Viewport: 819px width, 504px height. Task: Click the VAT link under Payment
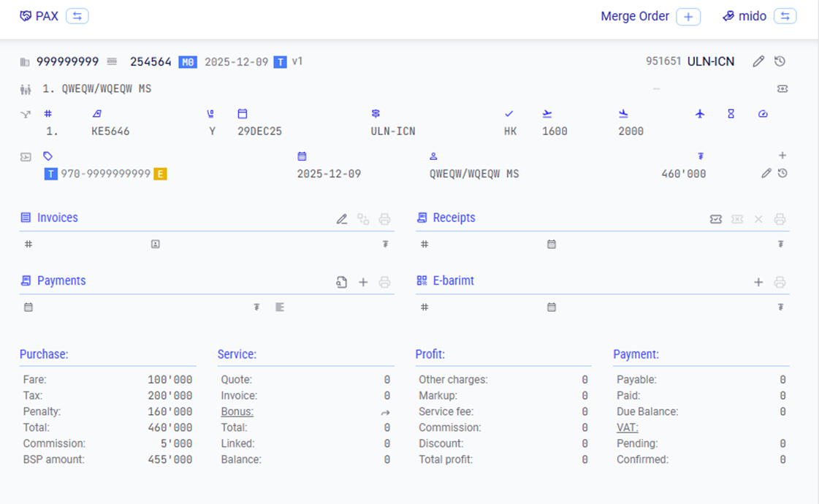point(627,428)
